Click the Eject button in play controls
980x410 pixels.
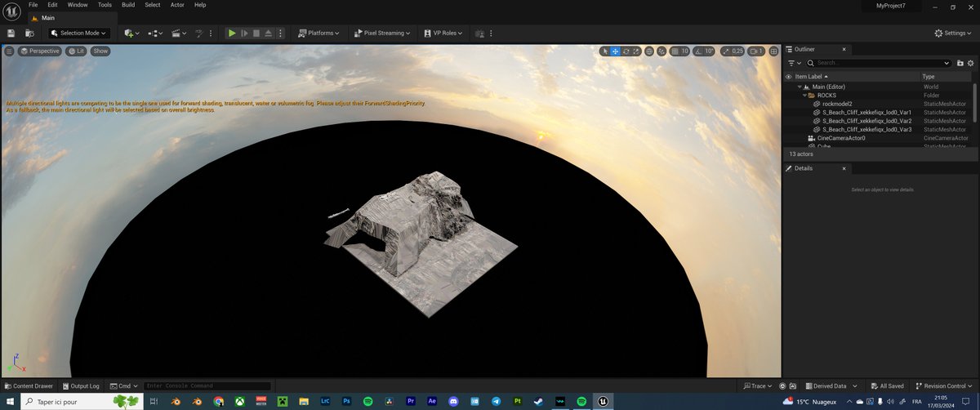point(269,33)
